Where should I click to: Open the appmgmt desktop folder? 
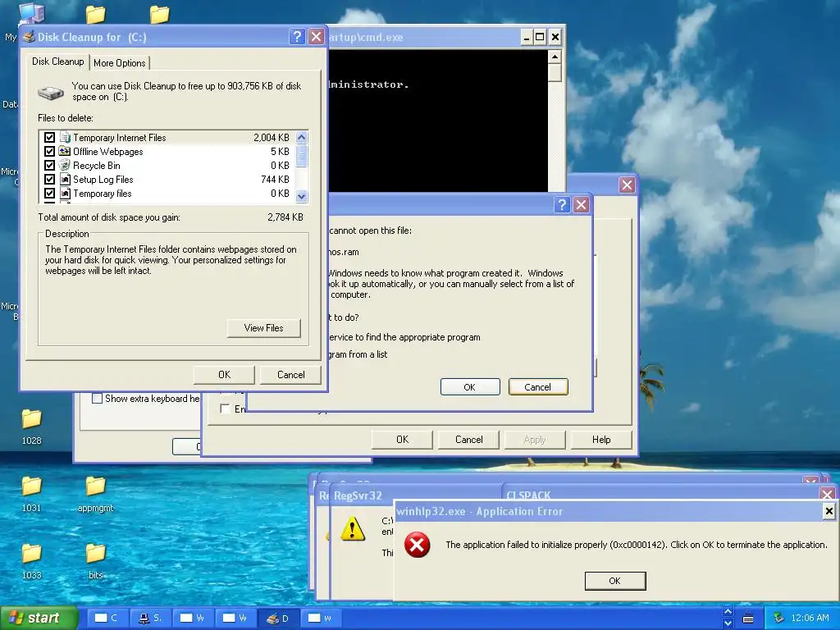point(95,493)
